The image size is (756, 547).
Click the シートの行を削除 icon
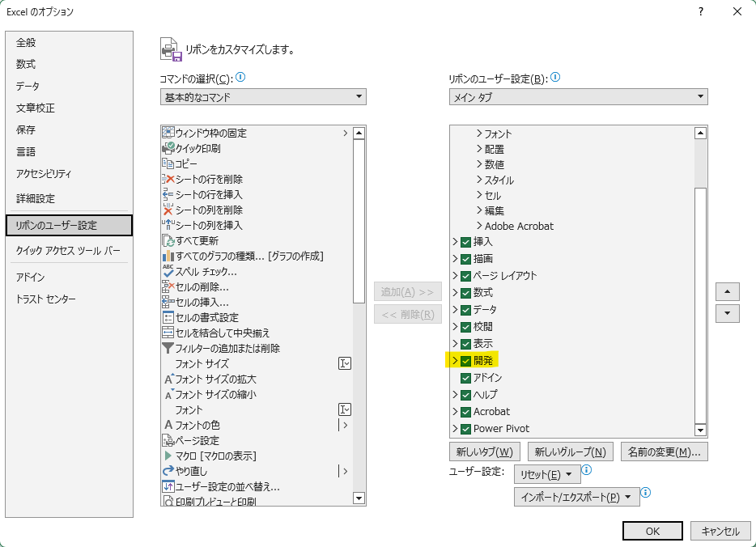tap(168, 179)
